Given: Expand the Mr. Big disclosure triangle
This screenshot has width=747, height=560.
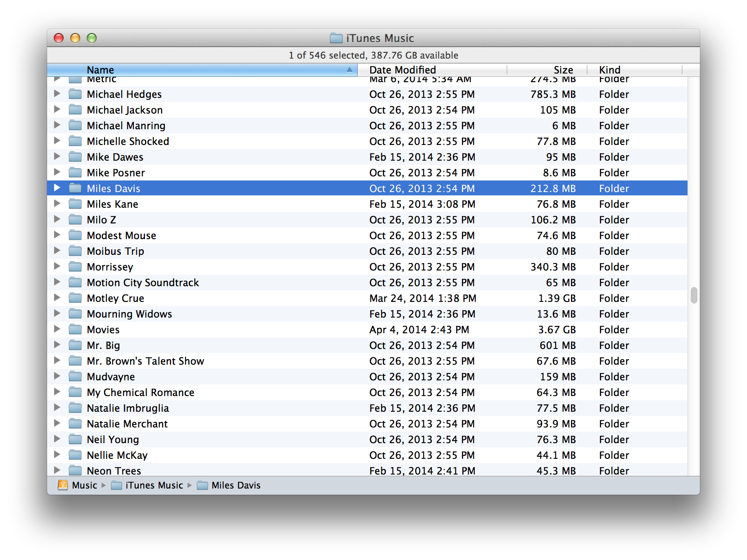Looking at the screenshot, I should click(57, 345).
